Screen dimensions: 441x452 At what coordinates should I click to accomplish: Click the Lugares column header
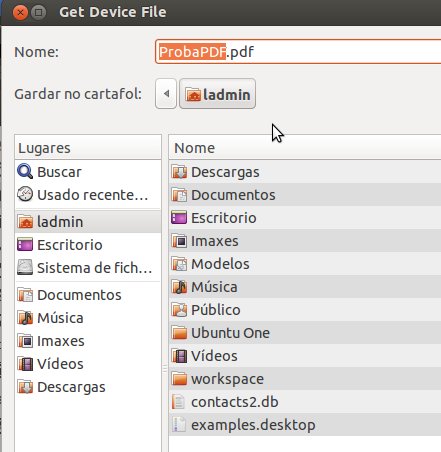[88, 148]
